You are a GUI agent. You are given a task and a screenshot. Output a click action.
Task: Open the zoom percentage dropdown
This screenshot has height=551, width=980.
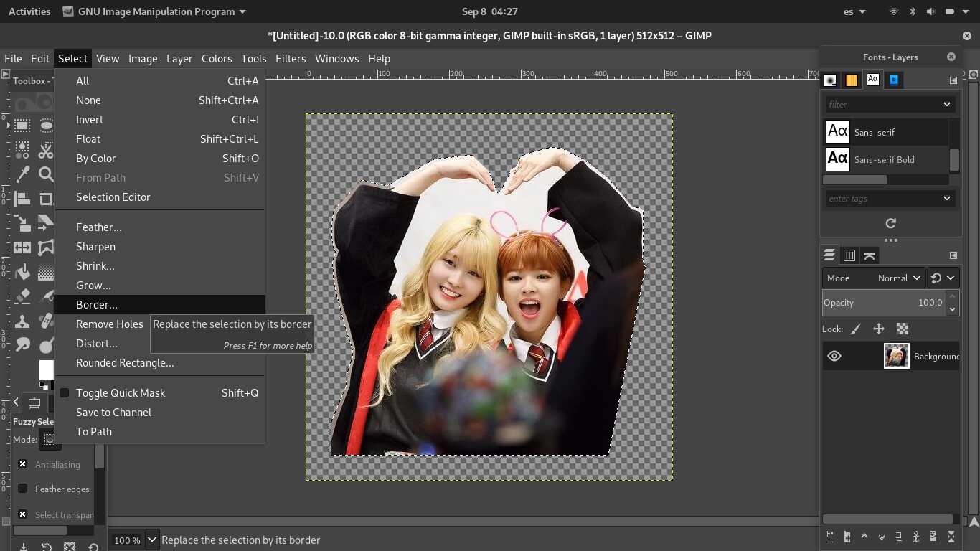152,540
